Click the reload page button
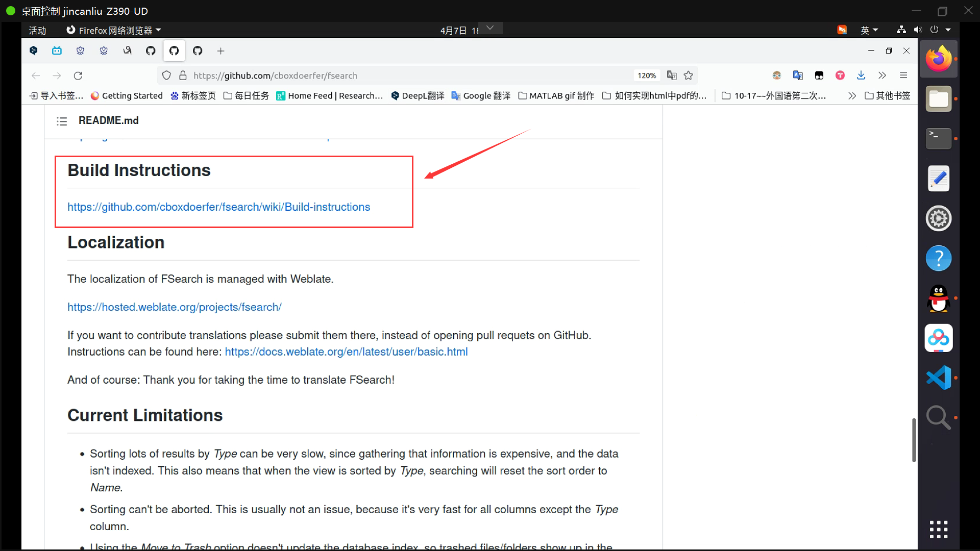The height and width of the screenshot is (551, 980). click(x=78, y=76)
